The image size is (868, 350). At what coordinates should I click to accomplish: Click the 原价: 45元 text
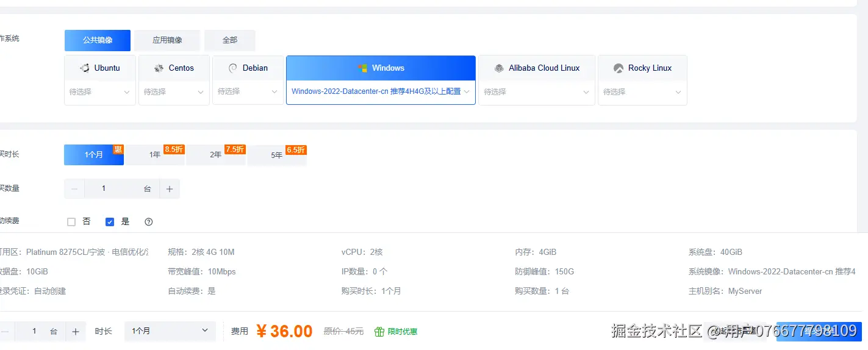[343, 332]
